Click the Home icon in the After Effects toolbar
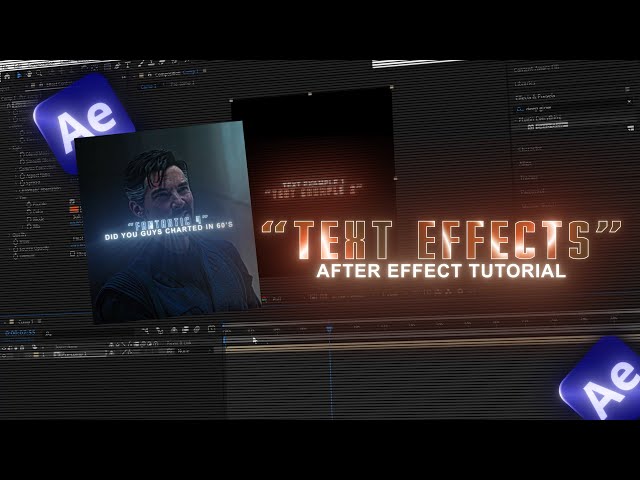 pos(7,76)
